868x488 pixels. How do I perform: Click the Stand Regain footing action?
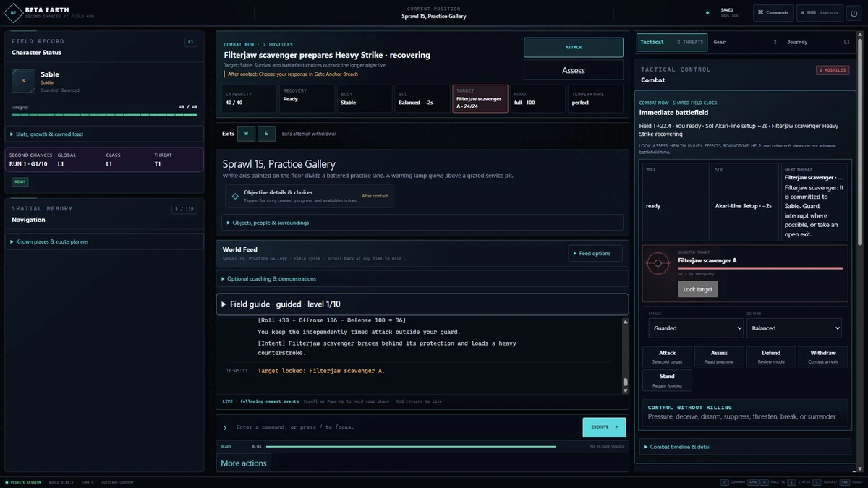pos(667,380)
